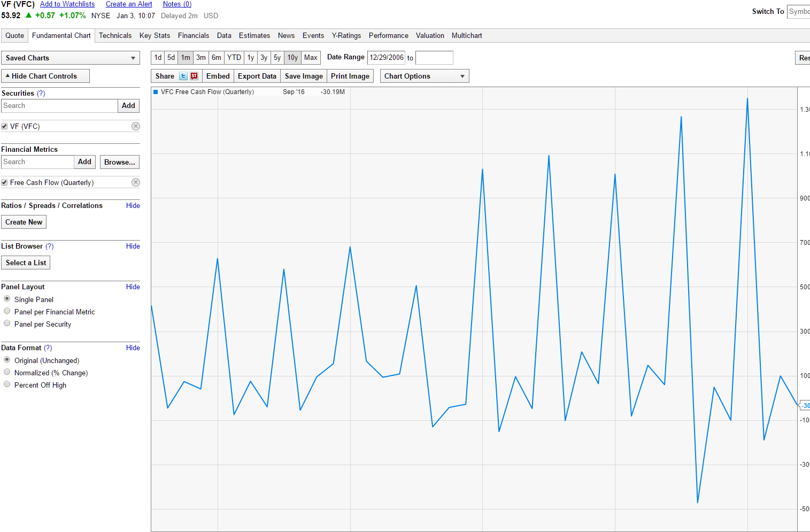Collapse controls via Hide Chart Controls
Image resolution: width=810 pixels, height=532 pixels.
click(45, 76)
